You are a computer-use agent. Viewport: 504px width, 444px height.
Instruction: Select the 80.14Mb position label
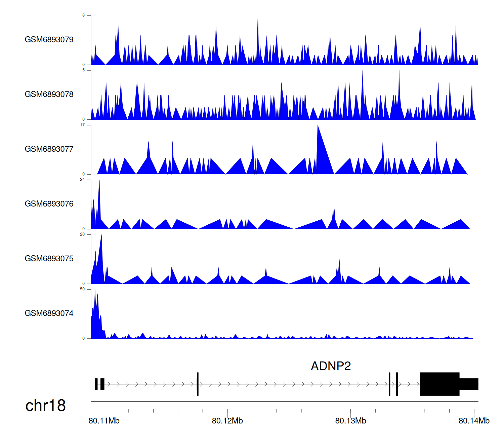[474, 421]
